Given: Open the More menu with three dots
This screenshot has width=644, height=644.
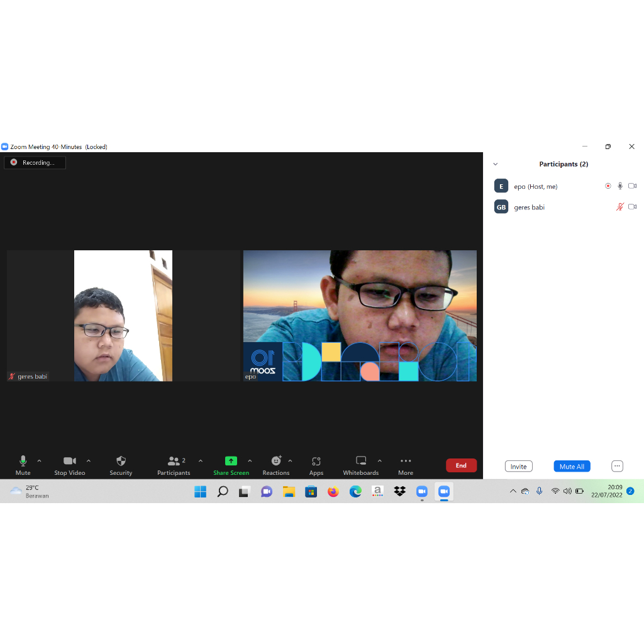Looking at the screenshot, I should (x=406, y=465).
